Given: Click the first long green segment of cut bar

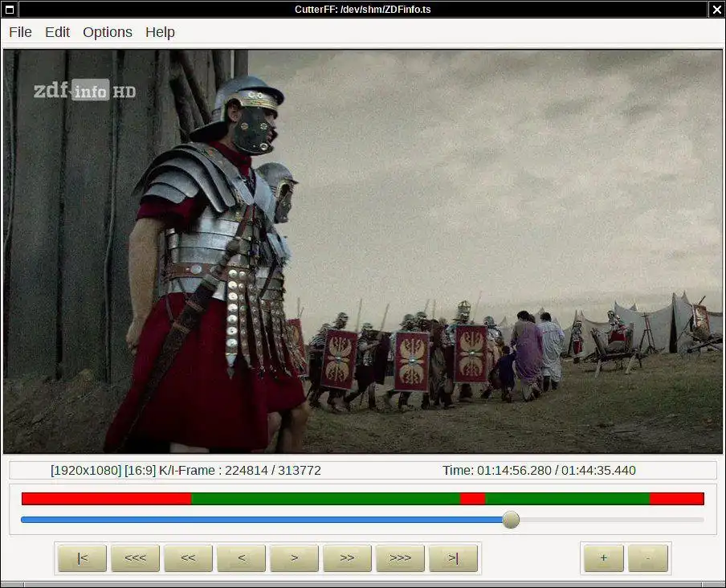Looking at the screenshot, I should click(x=326, y=499).
